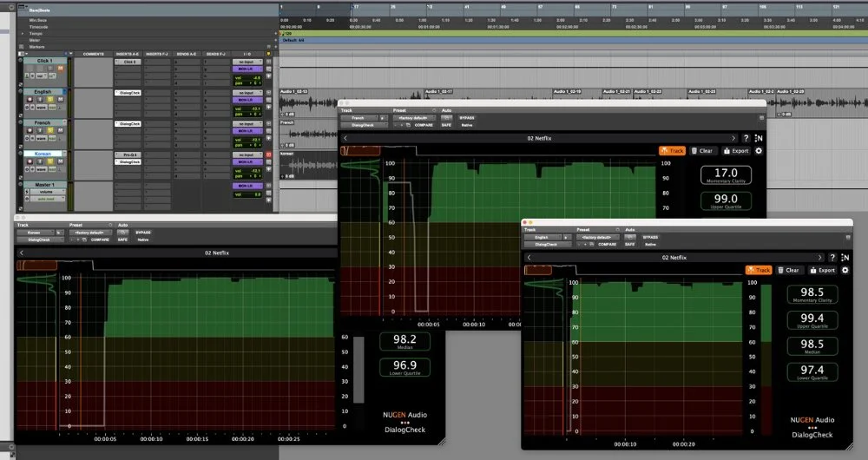Click preset folder icon in Korean DialogCheck header

[83, 240]
